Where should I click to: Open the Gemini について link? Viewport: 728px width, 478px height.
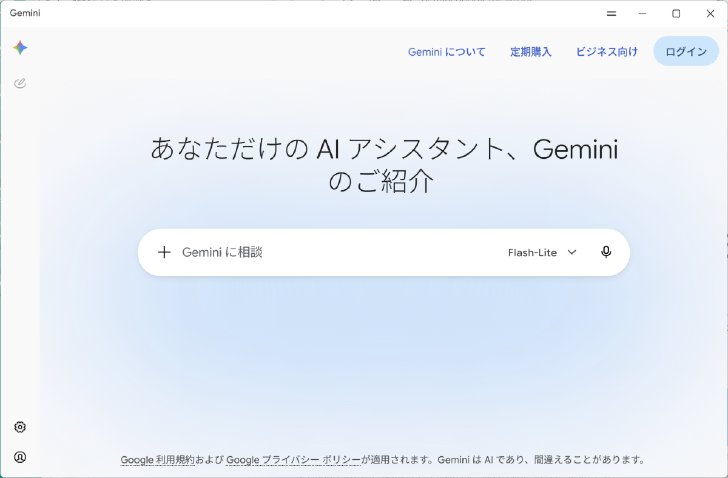coord(447,52)
